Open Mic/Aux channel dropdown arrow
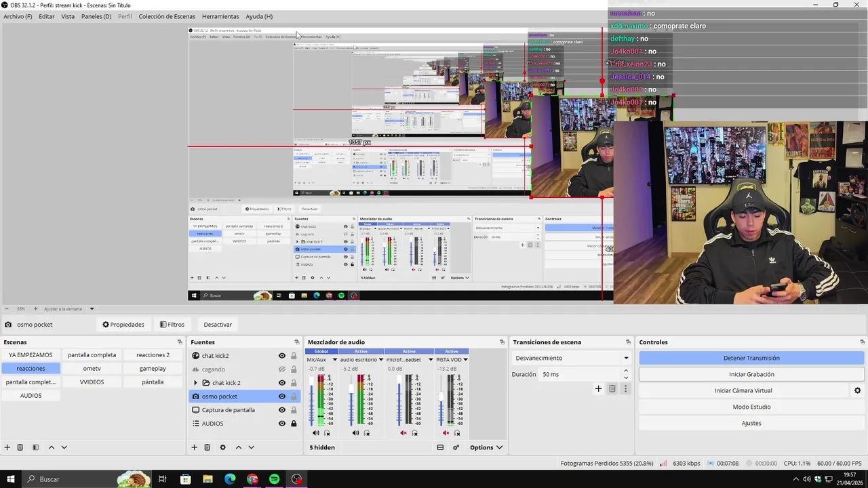Screen dimensions: 868x488 [334, 360]
